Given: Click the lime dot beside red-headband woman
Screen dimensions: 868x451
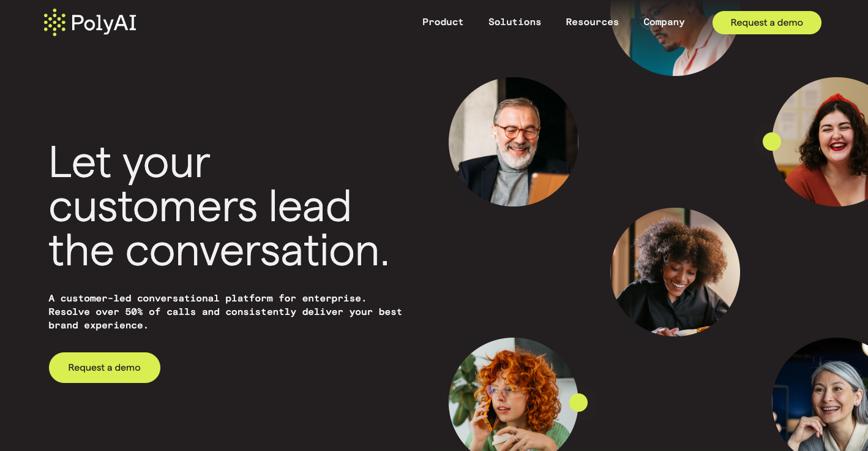Looking at the screenshot, I should pos(772,142).
